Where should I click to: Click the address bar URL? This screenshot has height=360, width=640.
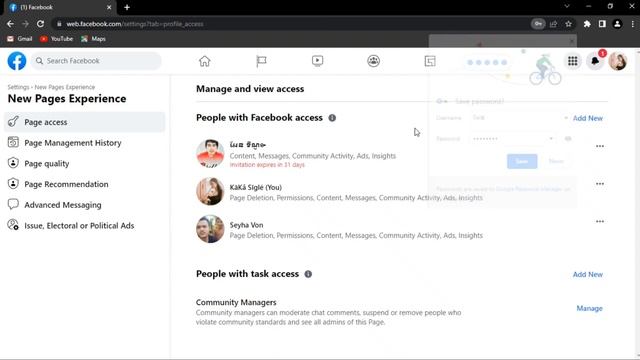[x=135, y=24]
